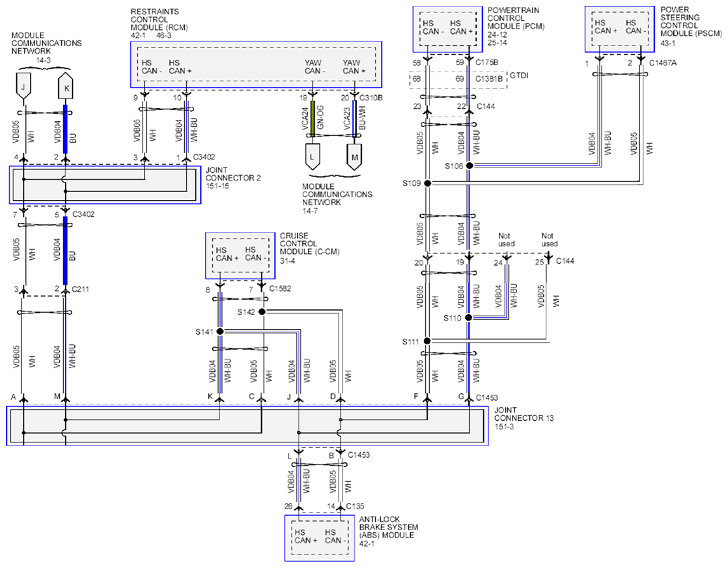Select the Anti-Lock Brake System module box

click(x=320, y=538)
